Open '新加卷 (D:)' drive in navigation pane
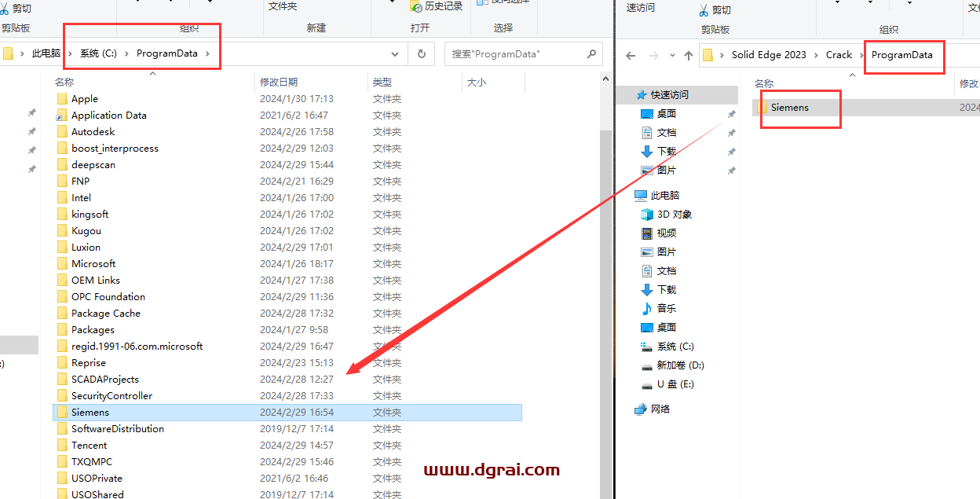980x499 pixels. [680, 365]
